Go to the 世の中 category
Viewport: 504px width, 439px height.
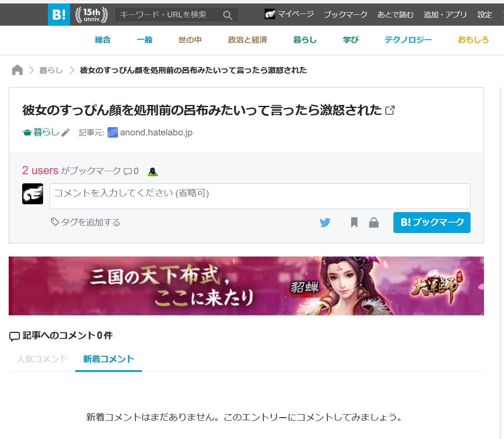point(190,40)
